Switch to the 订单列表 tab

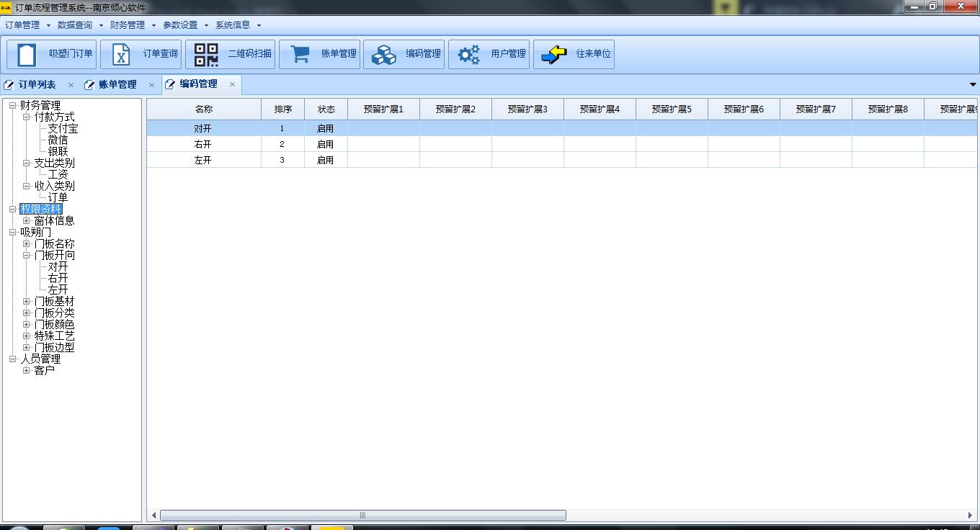(37, 84)
